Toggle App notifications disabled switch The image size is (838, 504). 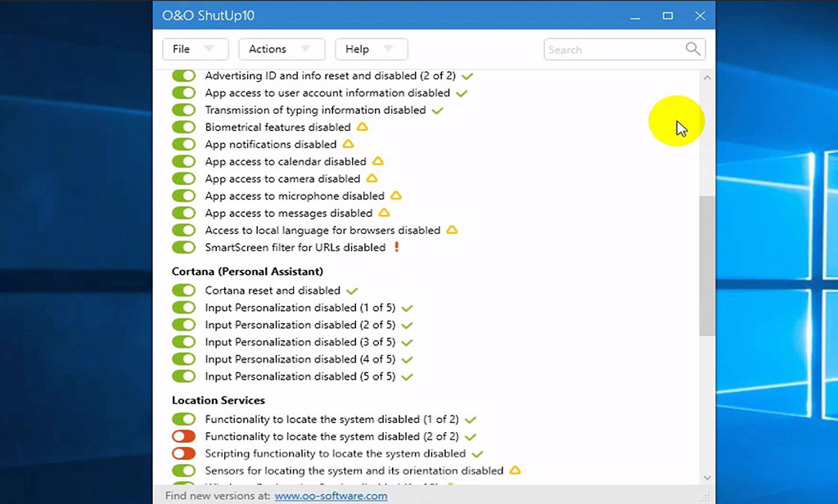pos(184,144)
